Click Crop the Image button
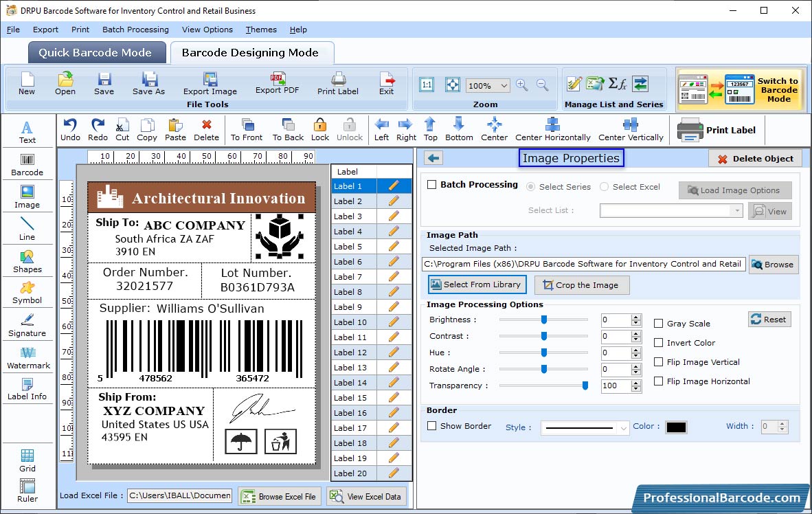This screenshot has height=514, width=812. 582,285
